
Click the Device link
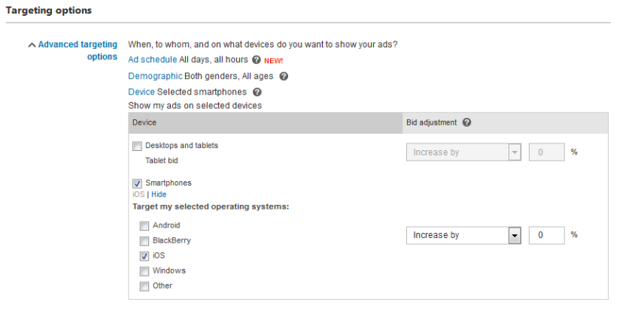(141, 92)
